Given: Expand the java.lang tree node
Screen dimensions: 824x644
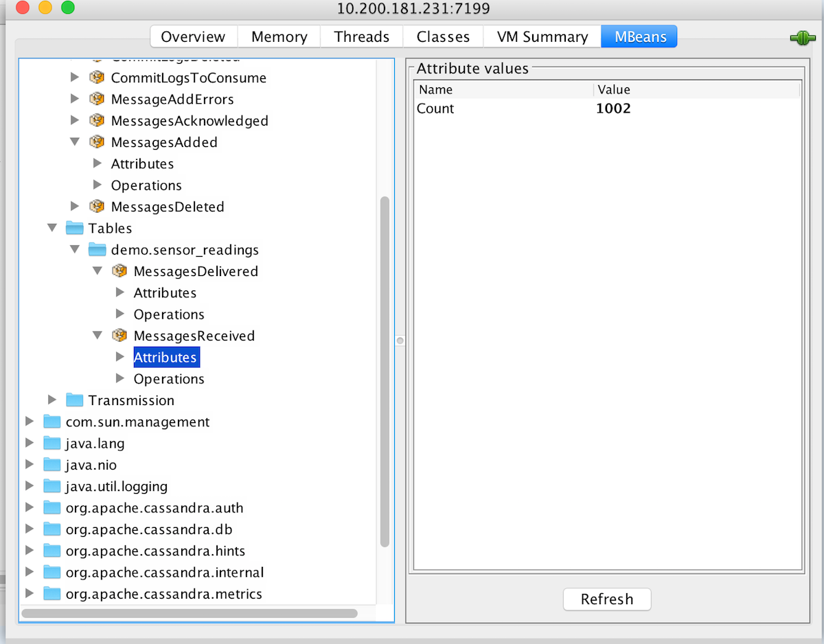Looking at the screenshot, I should coord(29,444).
